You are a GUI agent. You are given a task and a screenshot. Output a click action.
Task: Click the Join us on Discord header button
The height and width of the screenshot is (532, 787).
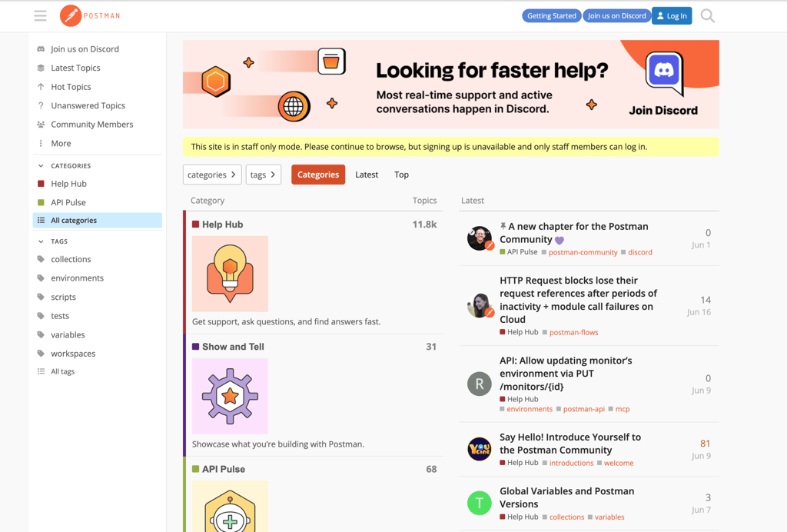point(617,16)
